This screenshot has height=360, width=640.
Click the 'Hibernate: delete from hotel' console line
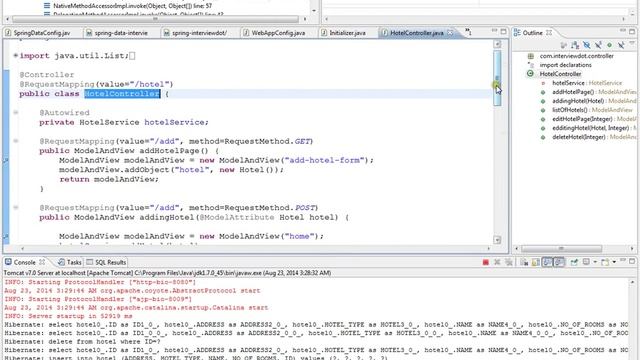[x=82, y=342]
